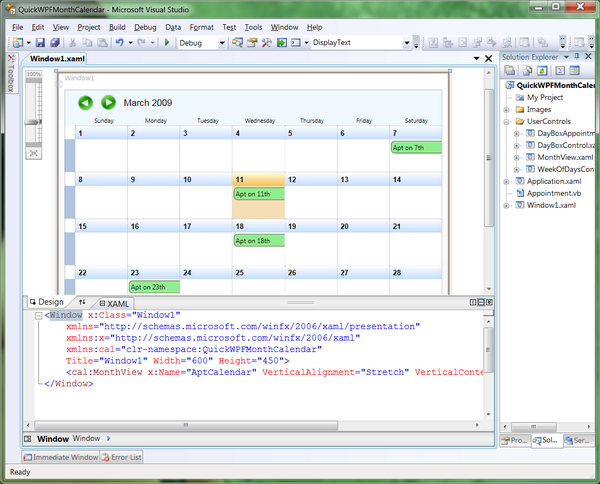Click the next month green arrow
Image resolution: width=600 pixels, height=484 pixels.
(108, 103)
